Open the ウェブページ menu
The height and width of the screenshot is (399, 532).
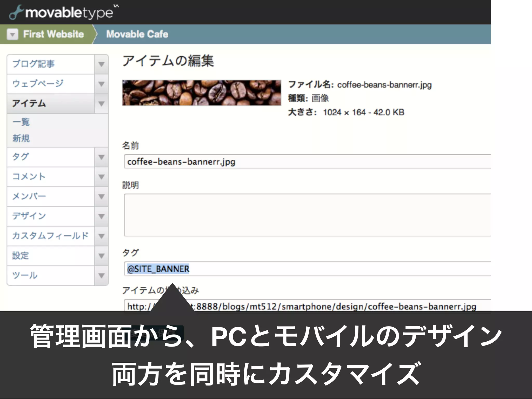click(51, 84)
